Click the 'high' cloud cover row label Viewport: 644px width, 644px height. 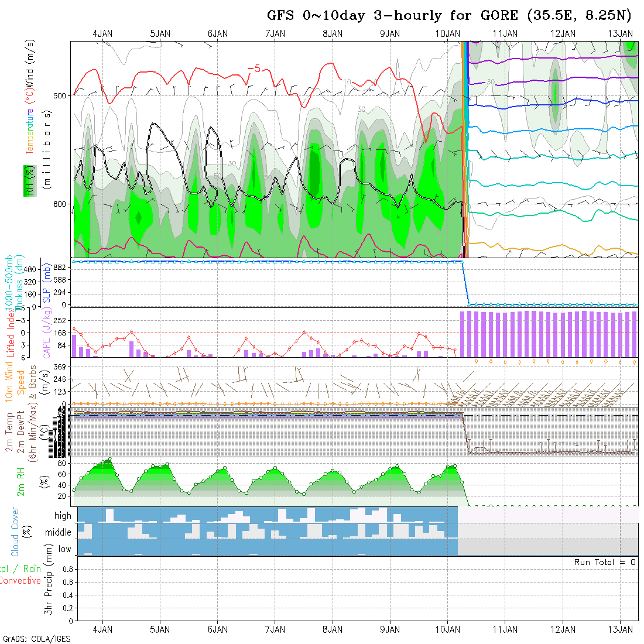tap(63, 515)
